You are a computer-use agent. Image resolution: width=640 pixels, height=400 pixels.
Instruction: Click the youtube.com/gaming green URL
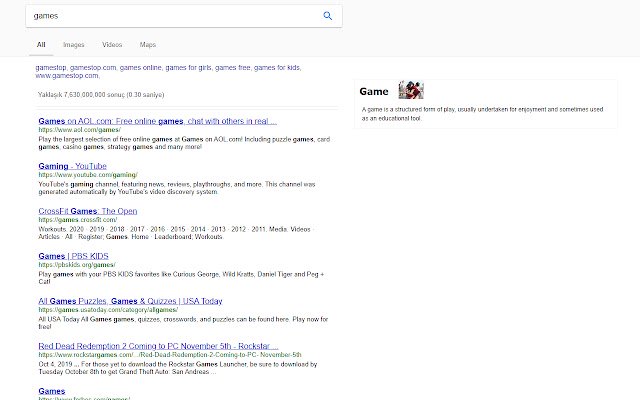coord(88,175)
